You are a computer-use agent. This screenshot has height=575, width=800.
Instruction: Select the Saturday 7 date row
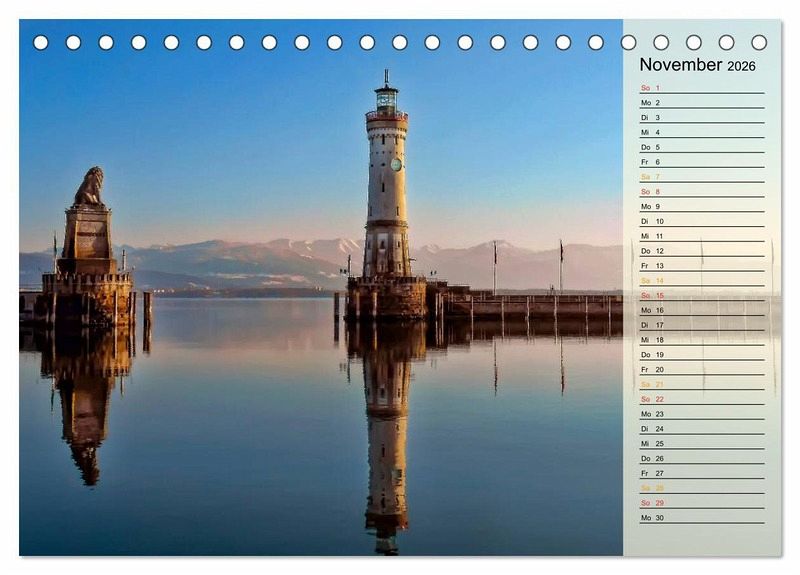(x=701, y=177)
